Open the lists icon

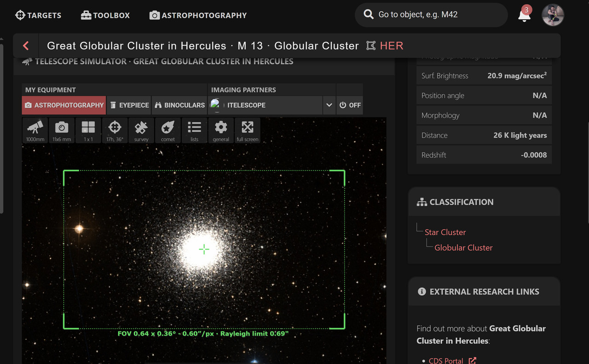pos(194,130)
